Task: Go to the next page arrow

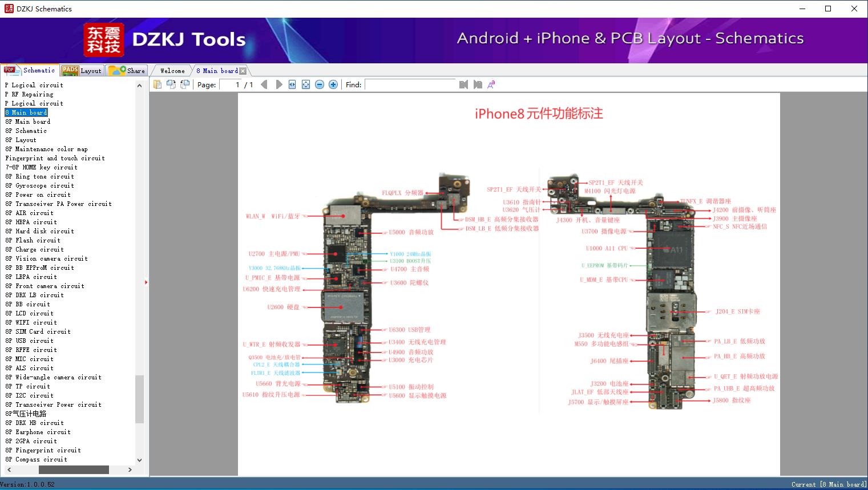Action: click(279, 84)
